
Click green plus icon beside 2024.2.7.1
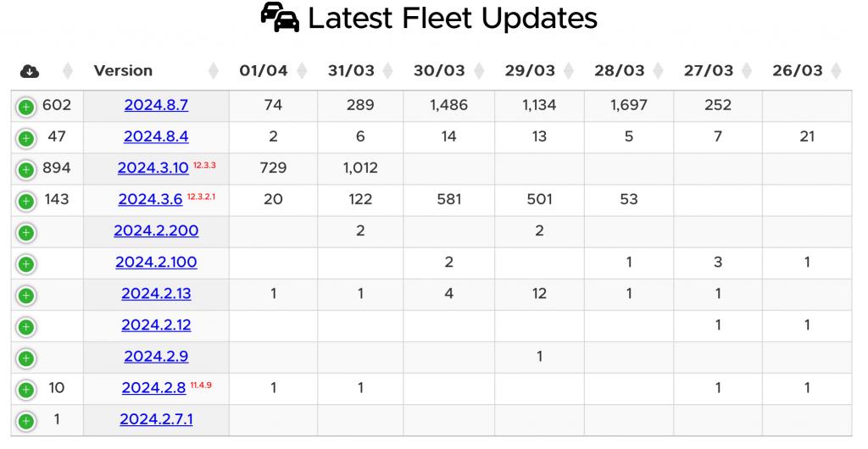coord(26,420)
